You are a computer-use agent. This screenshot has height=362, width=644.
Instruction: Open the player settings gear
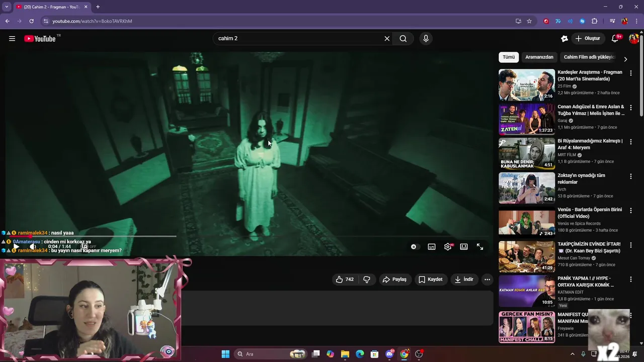(448, 247)
